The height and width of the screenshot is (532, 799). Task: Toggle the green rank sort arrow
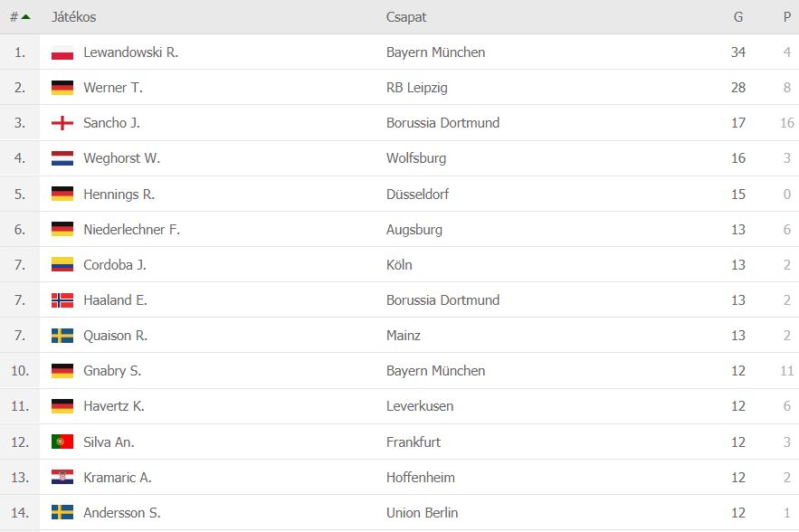pos(26,17)
